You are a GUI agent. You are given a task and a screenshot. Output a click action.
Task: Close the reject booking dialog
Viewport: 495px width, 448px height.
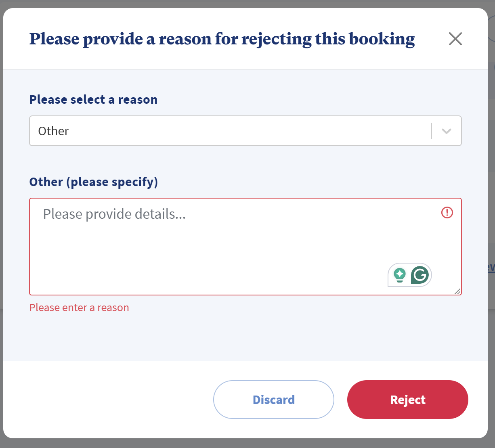click(455, 39)
